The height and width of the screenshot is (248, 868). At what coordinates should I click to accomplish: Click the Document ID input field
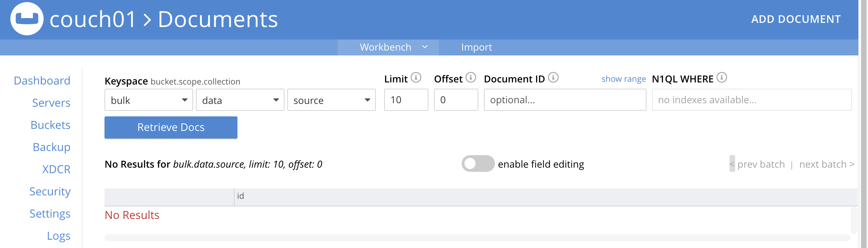point(564,100)
